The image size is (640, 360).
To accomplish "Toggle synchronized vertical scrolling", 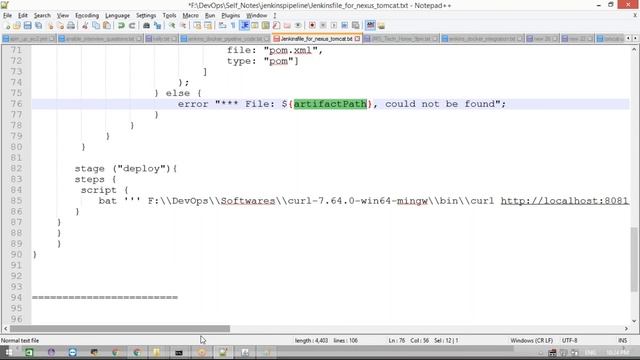I will click(x=197, y=26).
